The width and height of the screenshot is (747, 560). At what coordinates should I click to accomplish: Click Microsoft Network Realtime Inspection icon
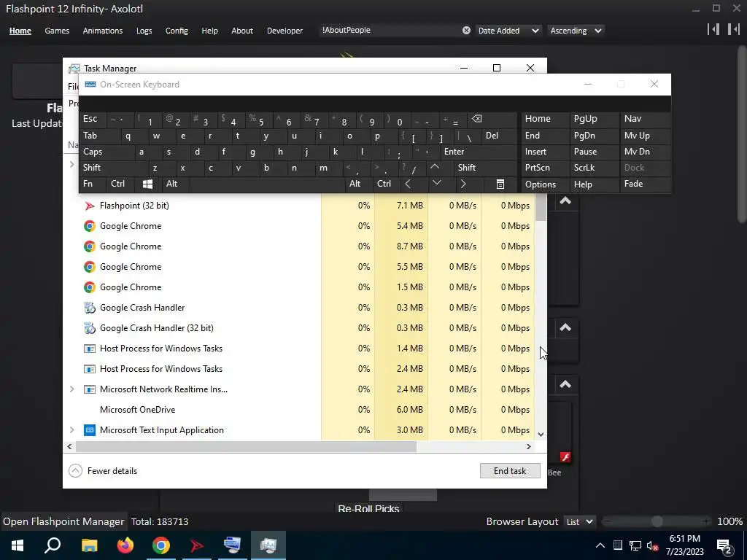pos(89,389)
